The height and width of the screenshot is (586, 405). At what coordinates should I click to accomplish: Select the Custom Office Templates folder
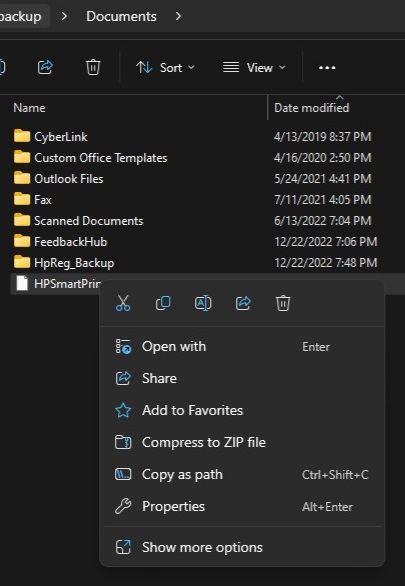point(91,158)
